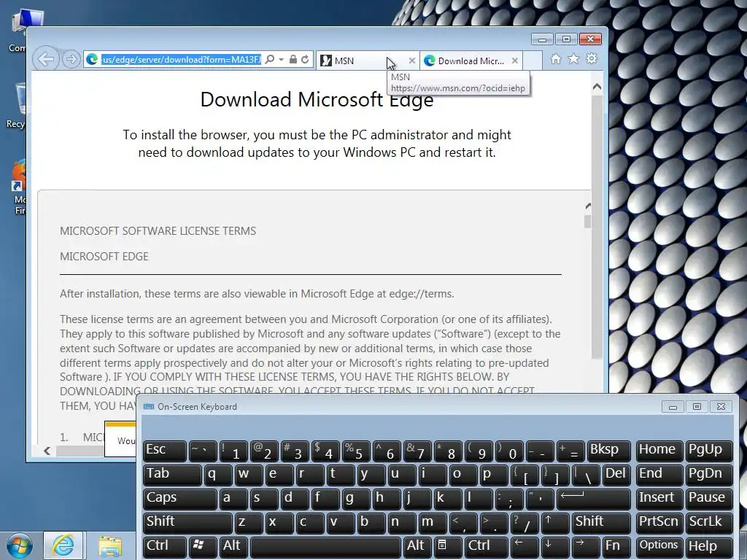747x560 pixels.
Task: Toggle ScrLk key on On-Screen Keyboard
Action: point(708,522)
